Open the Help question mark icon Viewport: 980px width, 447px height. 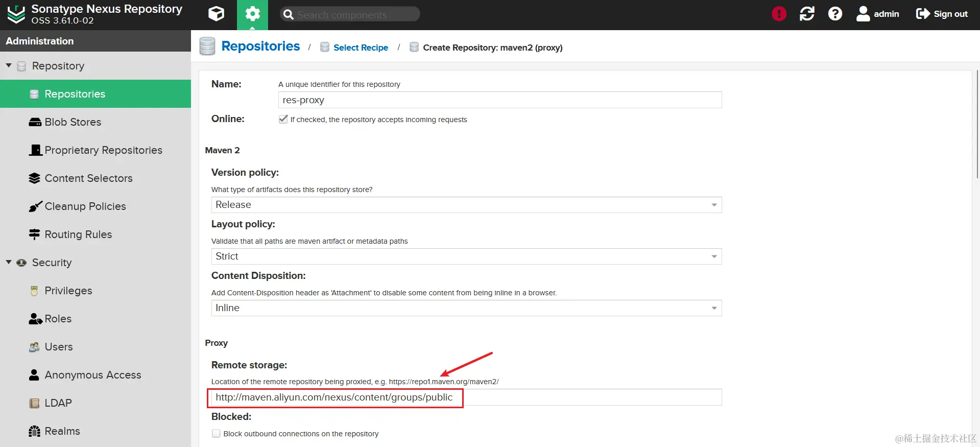click(835, 14)
